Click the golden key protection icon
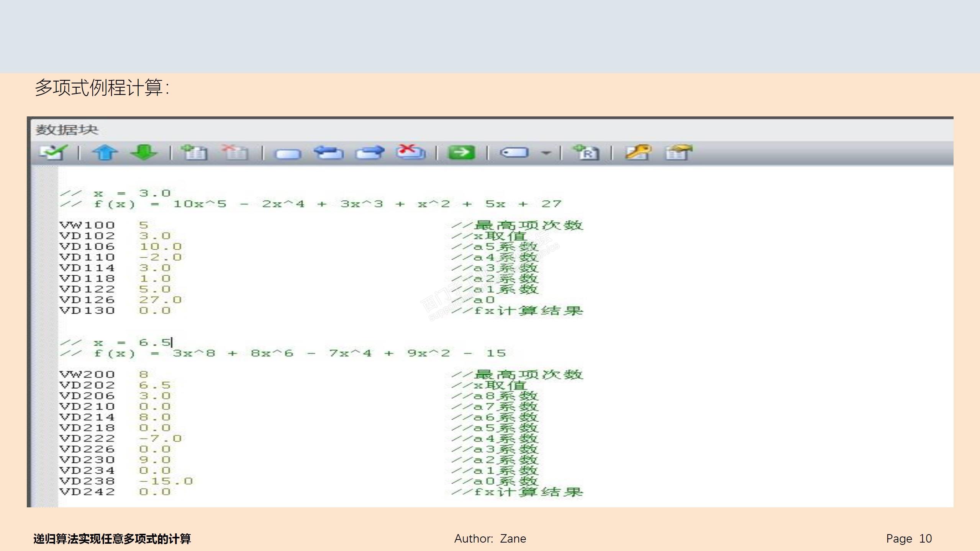 [x=638, y=152]
